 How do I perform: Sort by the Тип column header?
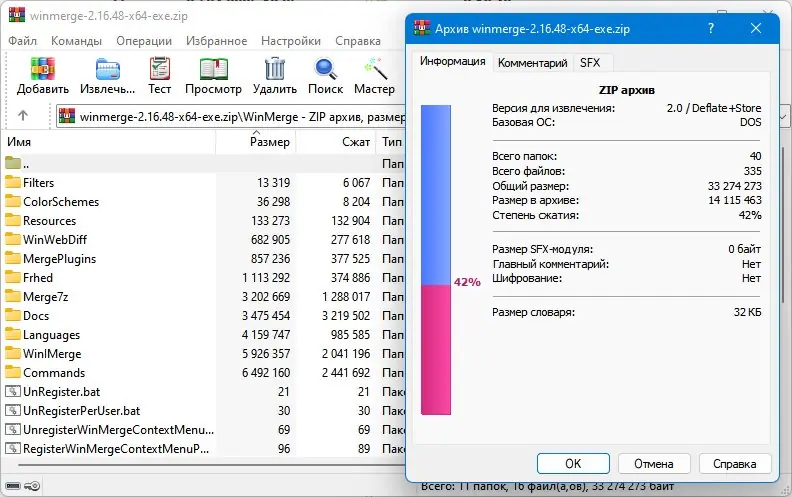point(391,142)
